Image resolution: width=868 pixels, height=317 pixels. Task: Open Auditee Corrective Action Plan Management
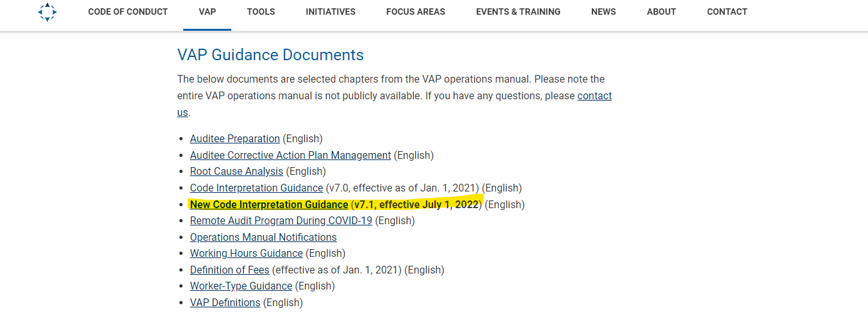(290, 155)
